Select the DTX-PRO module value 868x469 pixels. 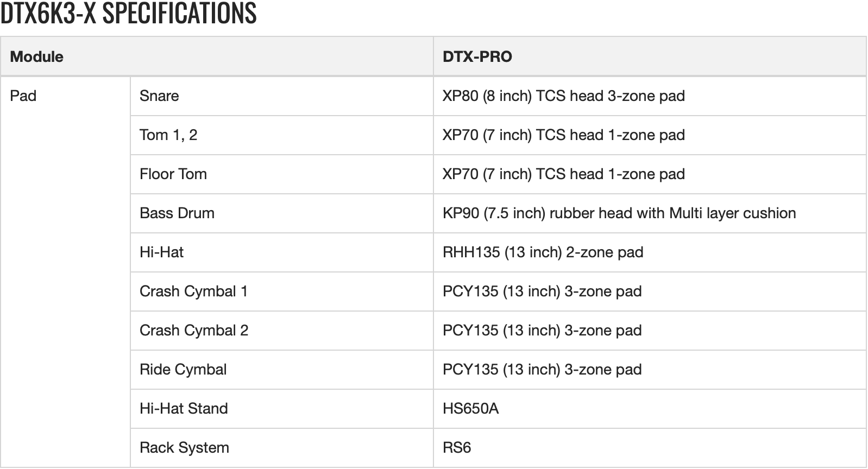pyautogui.click(x=477, y=57)
